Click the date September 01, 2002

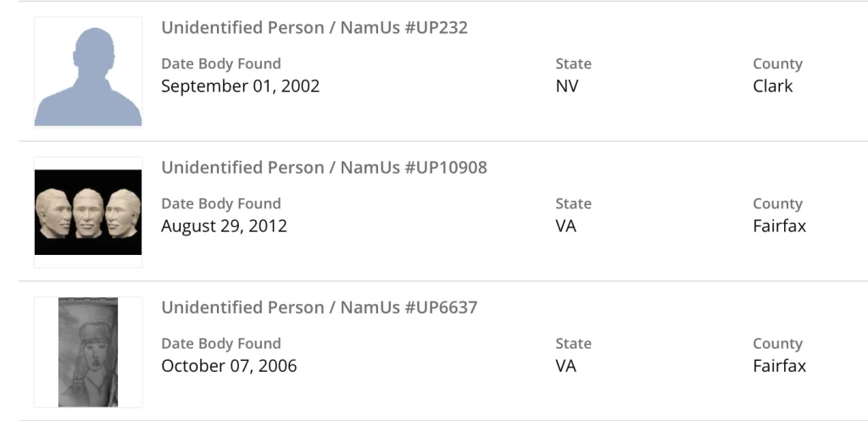tap(240, 86)
